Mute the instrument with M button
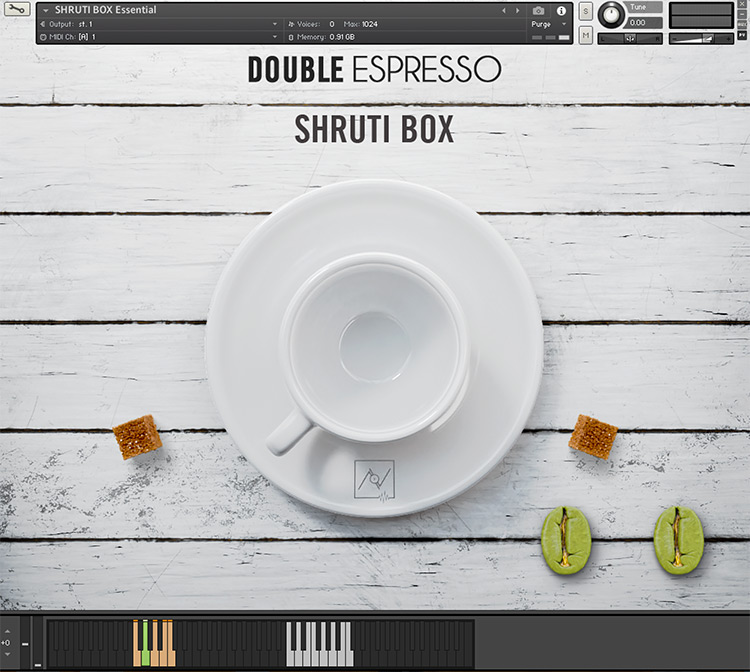The image size is (750, 672). [x=585, y=35]
